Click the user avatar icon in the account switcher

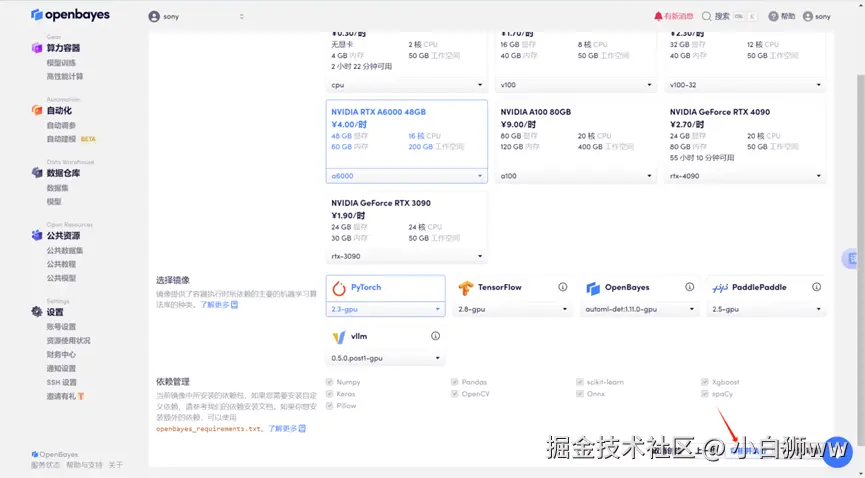[154, 17]
